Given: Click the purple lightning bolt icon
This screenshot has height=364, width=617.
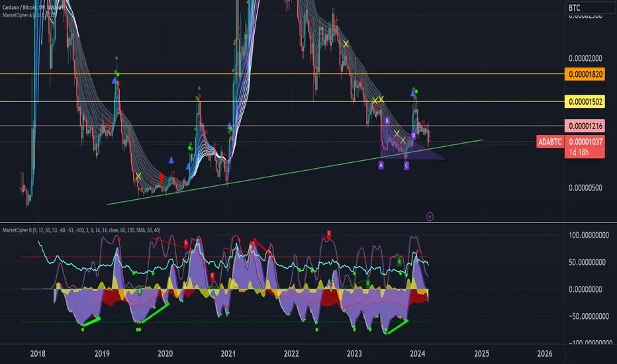Looking at the screenshot, I should tap(430, 216).
